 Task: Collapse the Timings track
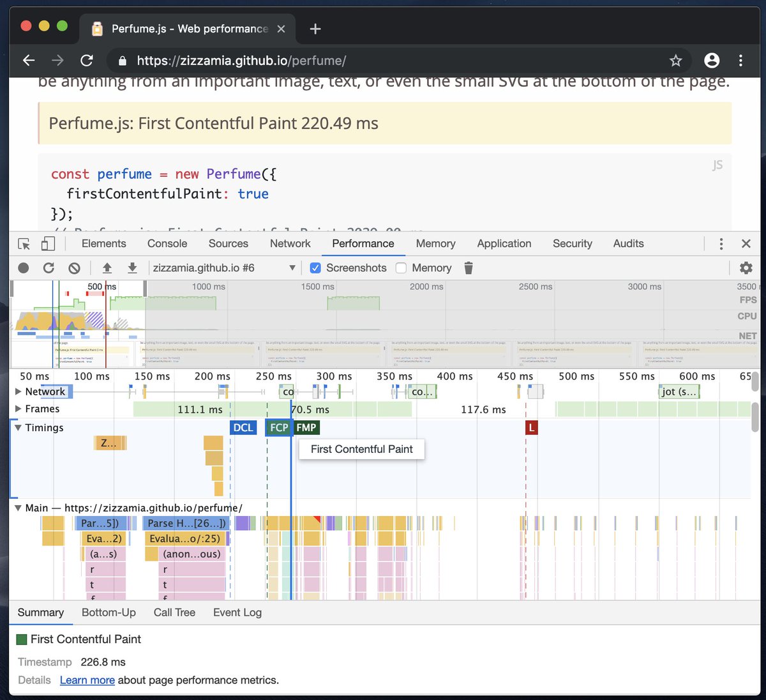[x=19, y=427]
